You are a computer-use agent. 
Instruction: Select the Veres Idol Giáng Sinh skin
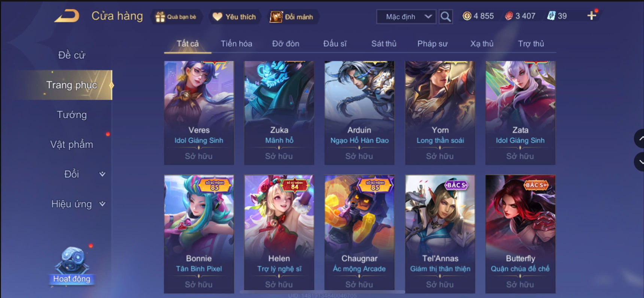click(x=199, y=113)
